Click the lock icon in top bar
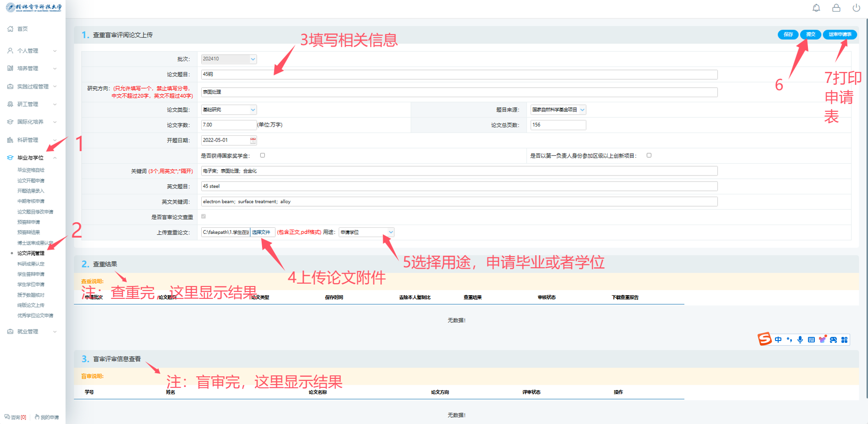The height and width of the screenshot is (424, 868). coord(836,8)
